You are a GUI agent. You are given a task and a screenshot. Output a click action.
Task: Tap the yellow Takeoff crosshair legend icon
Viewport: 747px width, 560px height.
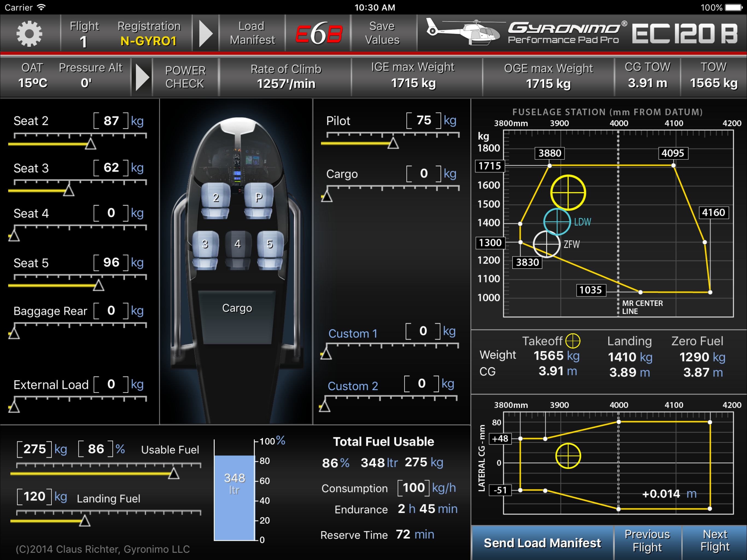(573, 341)
